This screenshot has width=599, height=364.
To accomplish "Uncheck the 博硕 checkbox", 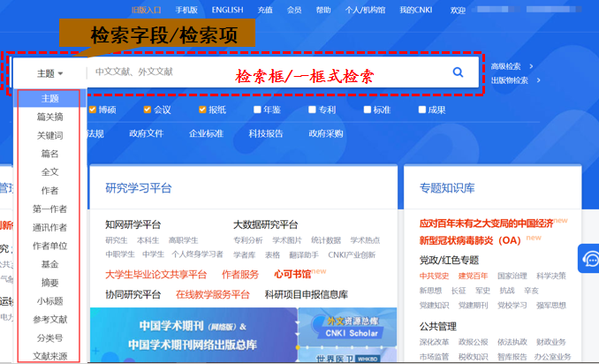I will 93,110.
